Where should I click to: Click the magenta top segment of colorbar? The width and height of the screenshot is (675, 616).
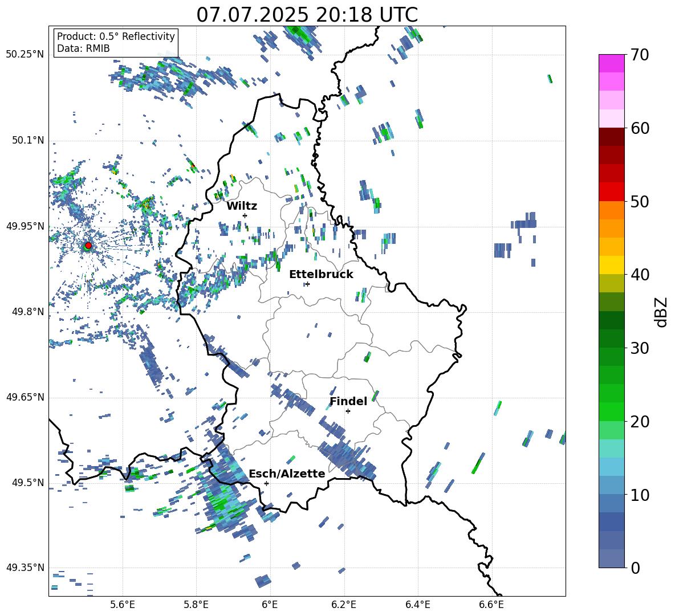click(611, 63)
